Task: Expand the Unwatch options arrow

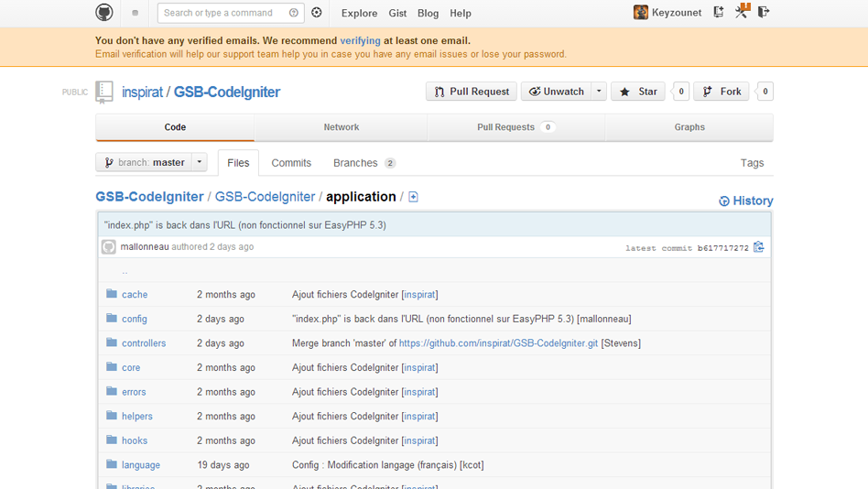Action: click(x=599, y=92)
